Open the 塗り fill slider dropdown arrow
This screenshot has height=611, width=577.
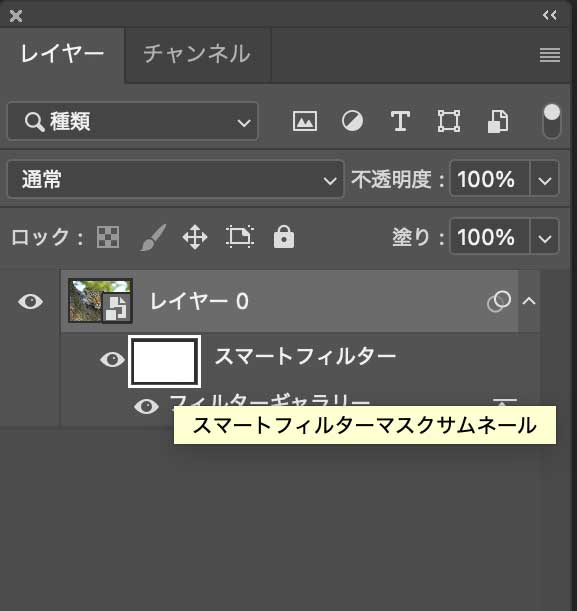pyautogui.click(x=544, y=237)
